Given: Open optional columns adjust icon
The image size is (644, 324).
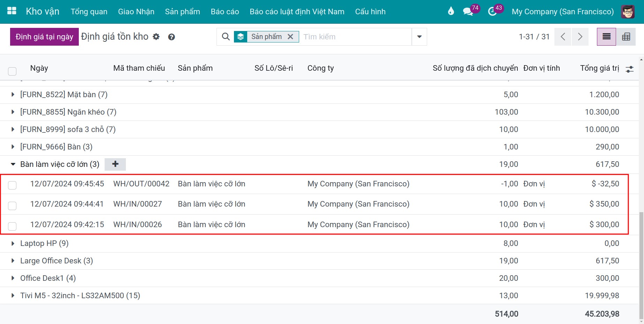Looking at the screenshot, I should pos(629,69).
